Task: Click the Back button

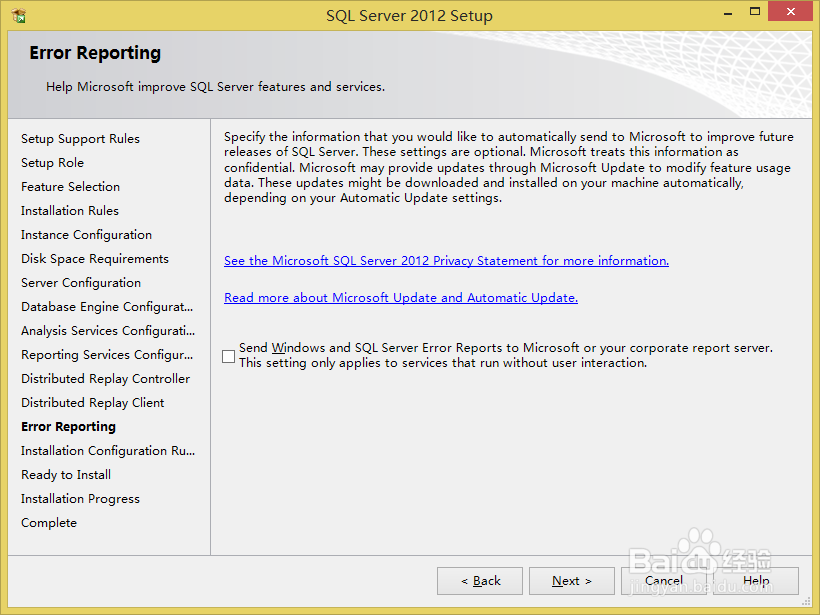Action: pyautogui.click(x=479, y=580)
